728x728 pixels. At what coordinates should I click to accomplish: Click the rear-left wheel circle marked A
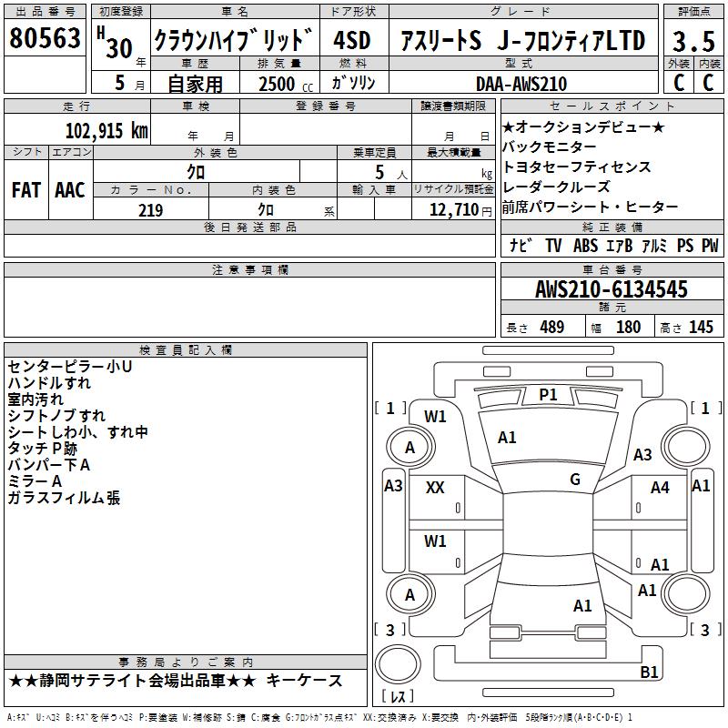coord(409,594)
